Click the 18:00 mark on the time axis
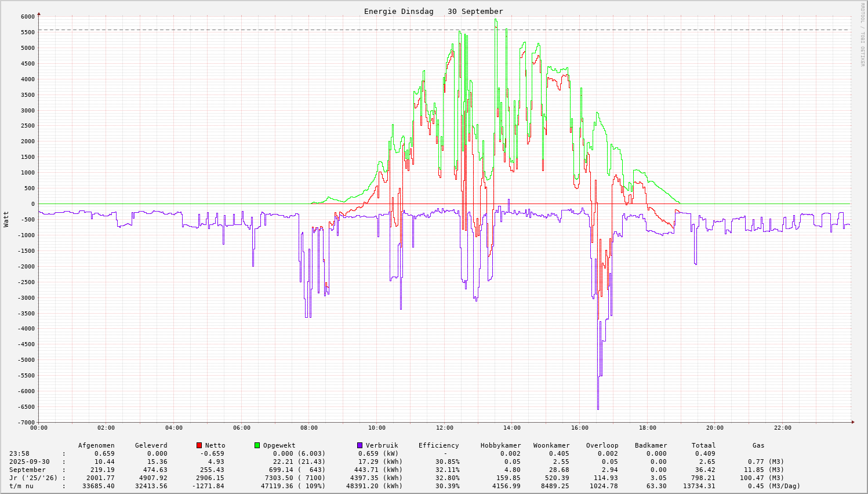Screen dimensions: 868x494 tap(647, 428)
